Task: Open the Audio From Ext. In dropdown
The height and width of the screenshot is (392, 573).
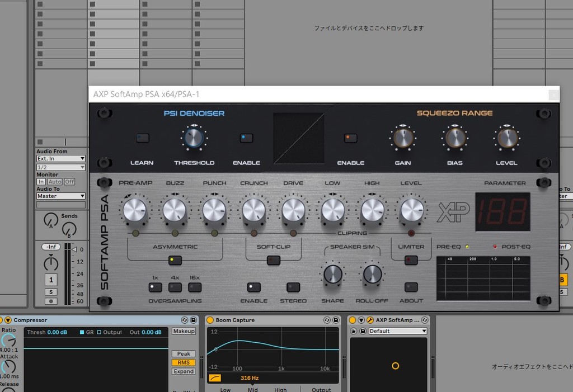Action: pos(60,159)
